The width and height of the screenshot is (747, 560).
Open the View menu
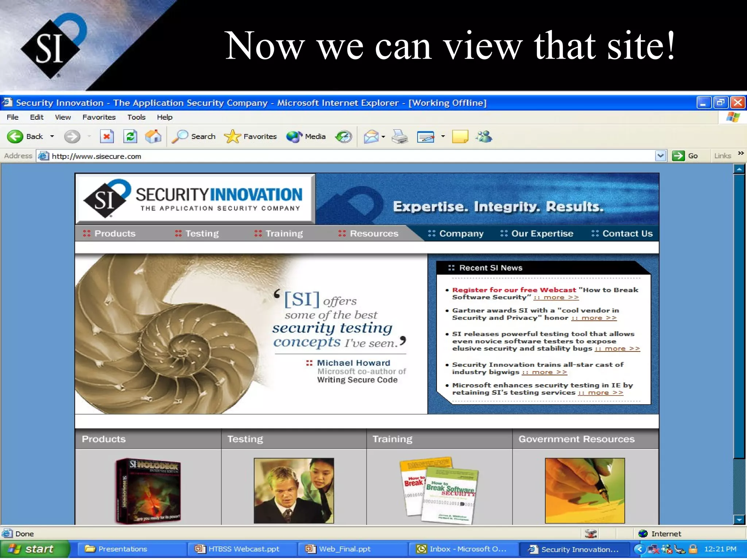tap(63, 117)
